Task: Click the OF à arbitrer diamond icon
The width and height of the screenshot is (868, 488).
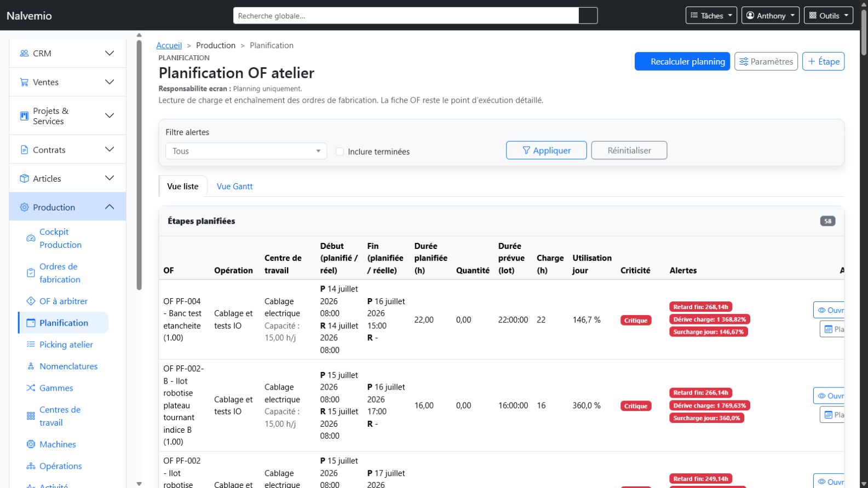Action: (x=31, y=301)
